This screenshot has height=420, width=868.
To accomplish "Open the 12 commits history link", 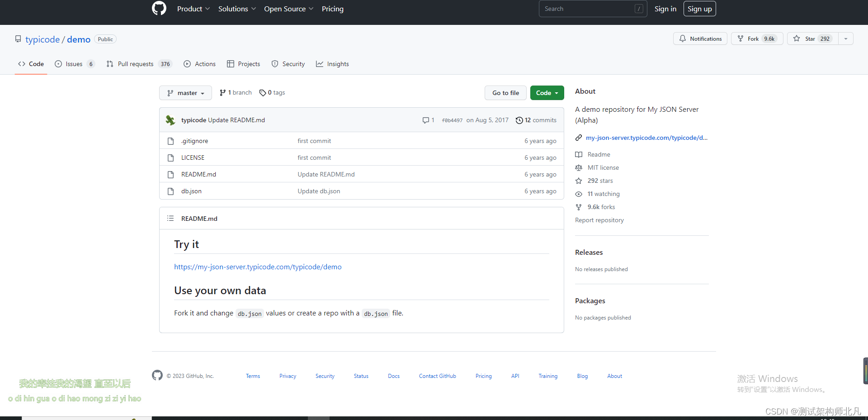I will point(536,120).
